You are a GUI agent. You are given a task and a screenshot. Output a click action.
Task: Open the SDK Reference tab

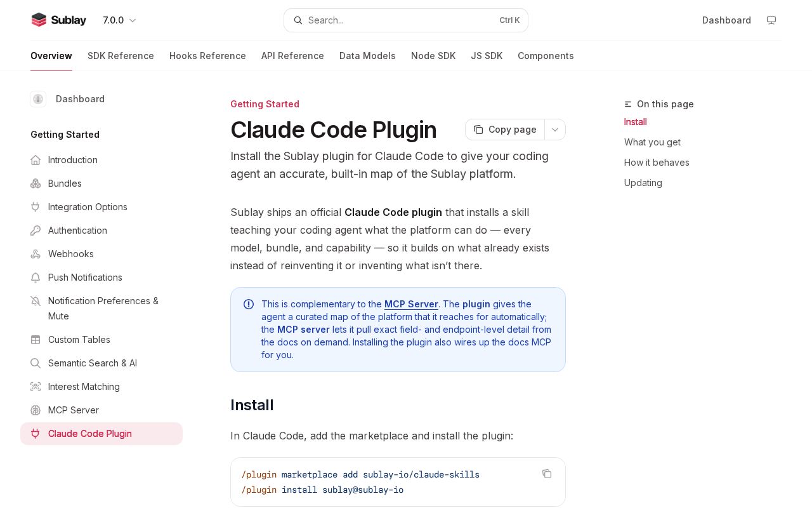pyautogui.click(x=121, y=56)
